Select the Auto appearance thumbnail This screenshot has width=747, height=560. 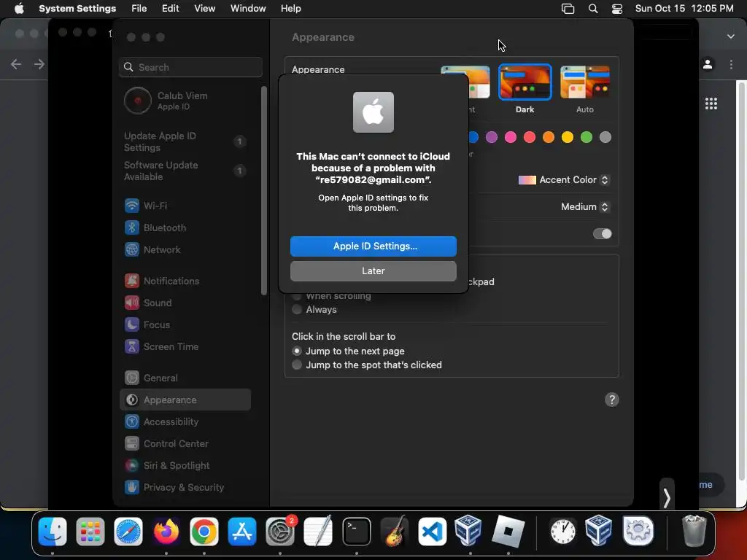pyautogui.click(x=584, y=82)
